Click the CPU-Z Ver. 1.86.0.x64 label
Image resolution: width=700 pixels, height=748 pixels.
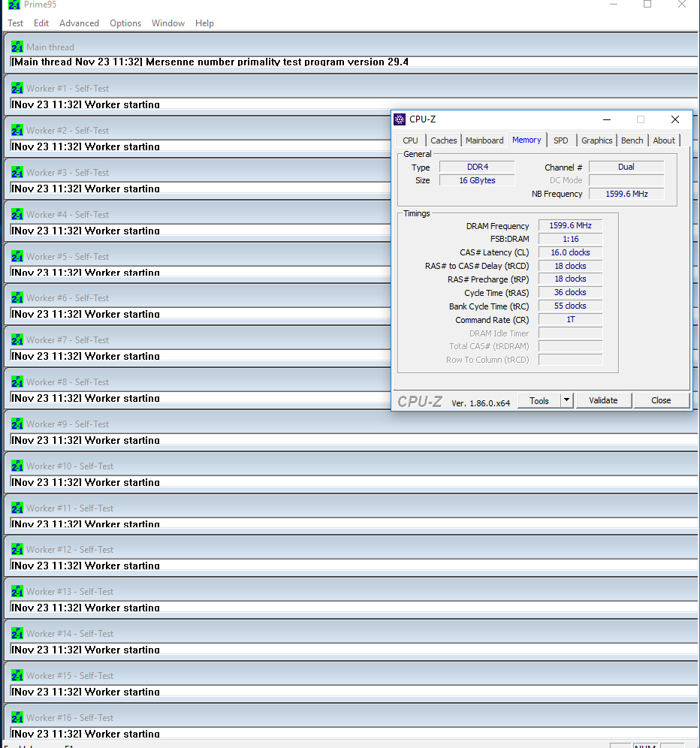481,403
